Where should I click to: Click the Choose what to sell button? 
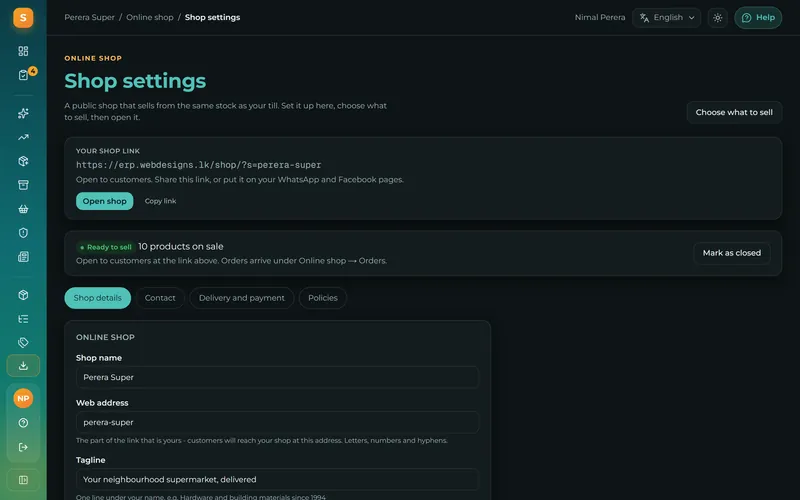click(x=734, y=112)
